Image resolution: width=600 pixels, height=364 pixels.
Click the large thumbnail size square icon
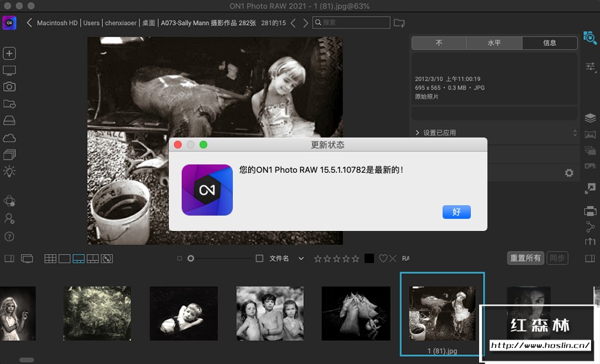(x=259, y=258)
